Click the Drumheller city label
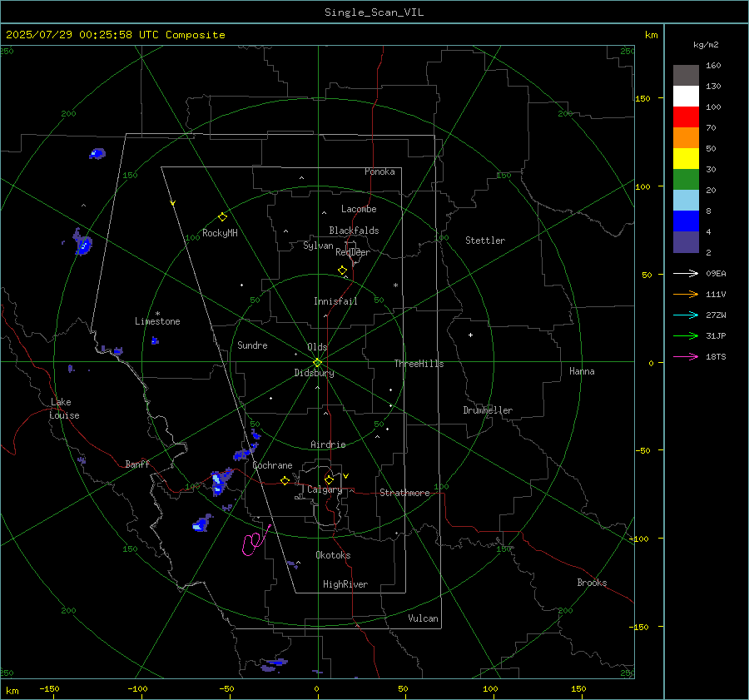Image resolution: width=749 pixels, height=700 pixels. [488, 410]
